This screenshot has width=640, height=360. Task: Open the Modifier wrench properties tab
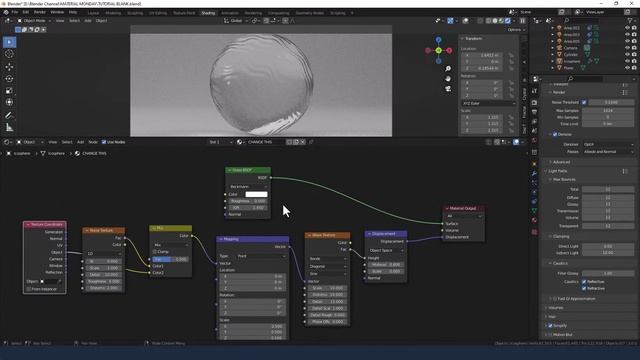(534, 173)
